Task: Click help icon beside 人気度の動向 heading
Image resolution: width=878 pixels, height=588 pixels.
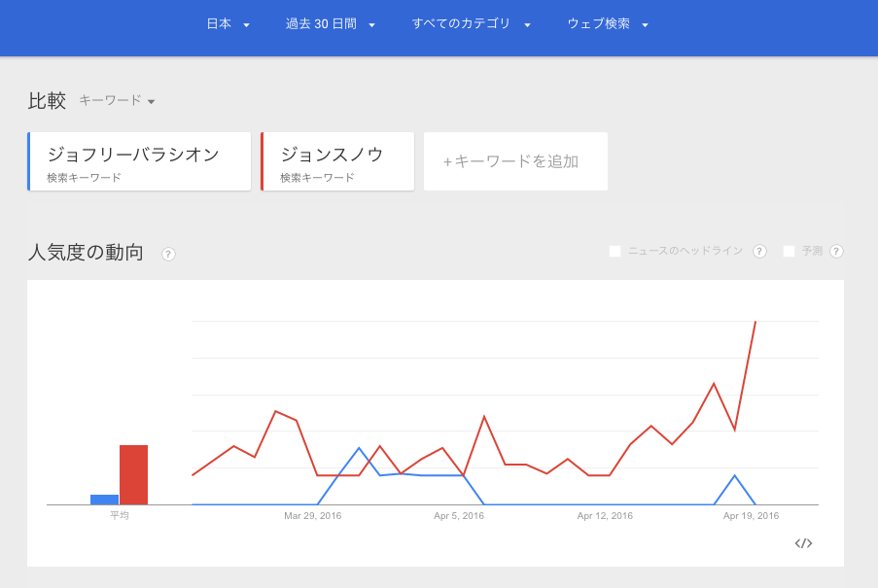Action: coord(168,254)
